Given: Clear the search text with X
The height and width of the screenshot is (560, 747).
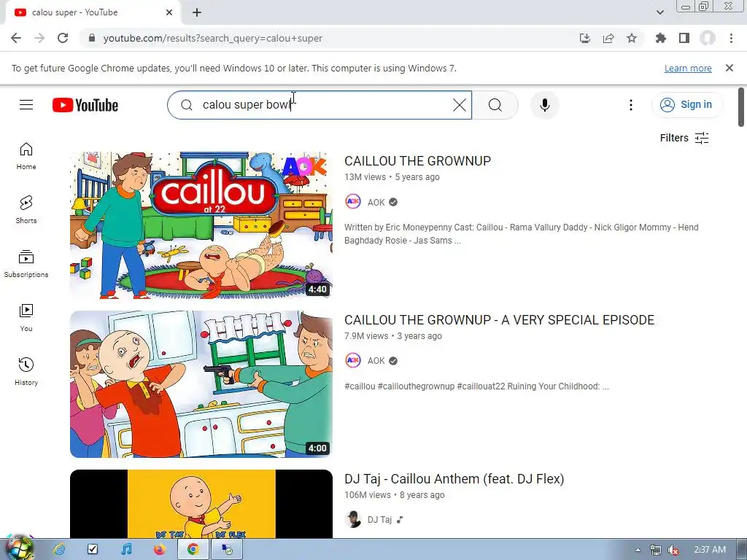Looking at the screenshot, I should (x=460, y=105).
